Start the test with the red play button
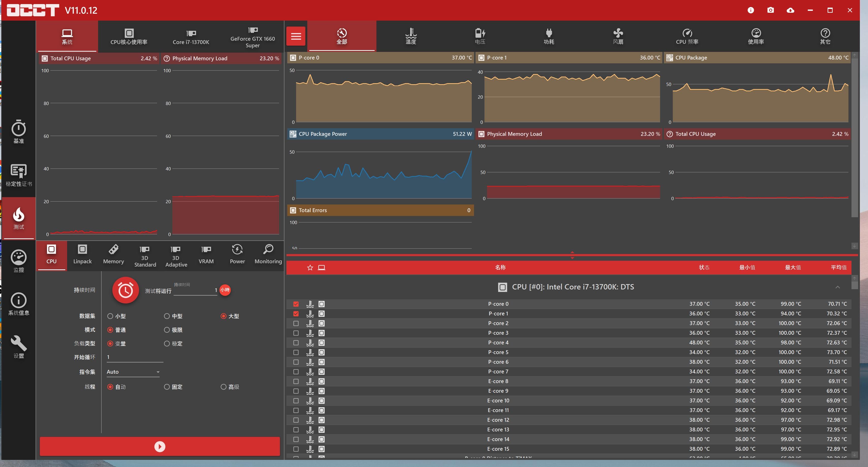868x467 pixels. (160, 446)
